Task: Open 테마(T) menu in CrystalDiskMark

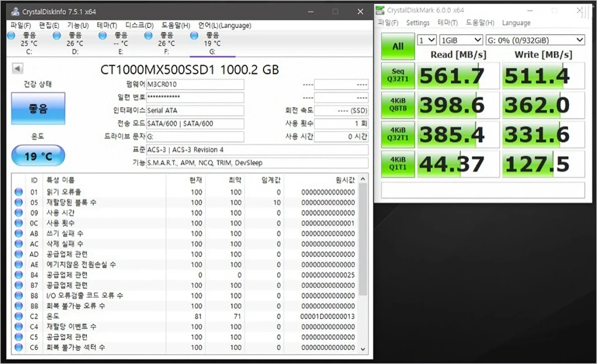Action: [448, 23]
